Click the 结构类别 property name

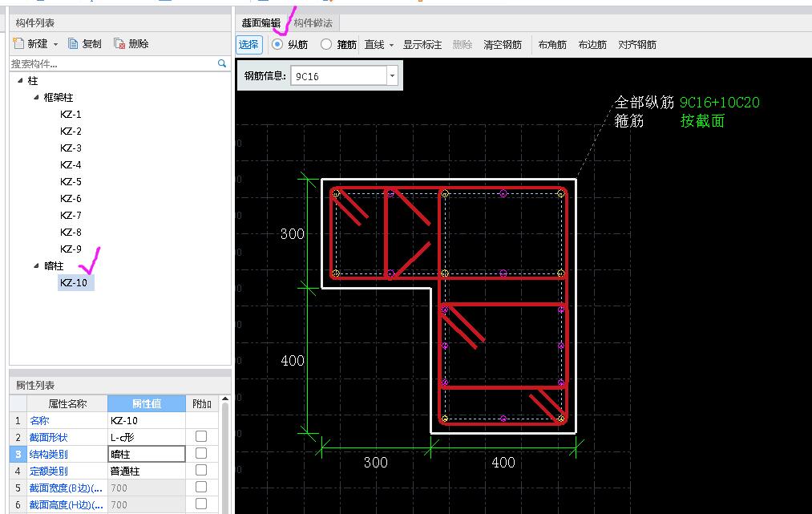(x=49, y=454)
